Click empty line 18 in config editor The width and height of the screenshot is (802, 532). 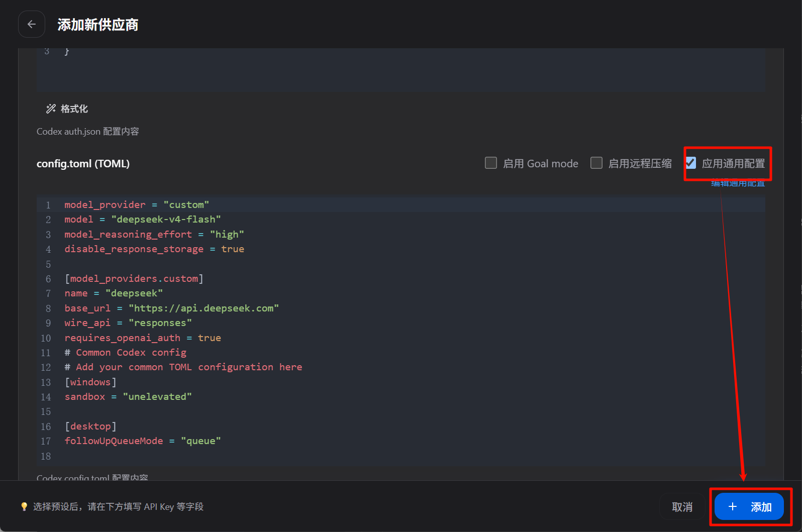(x=401, y=456)
